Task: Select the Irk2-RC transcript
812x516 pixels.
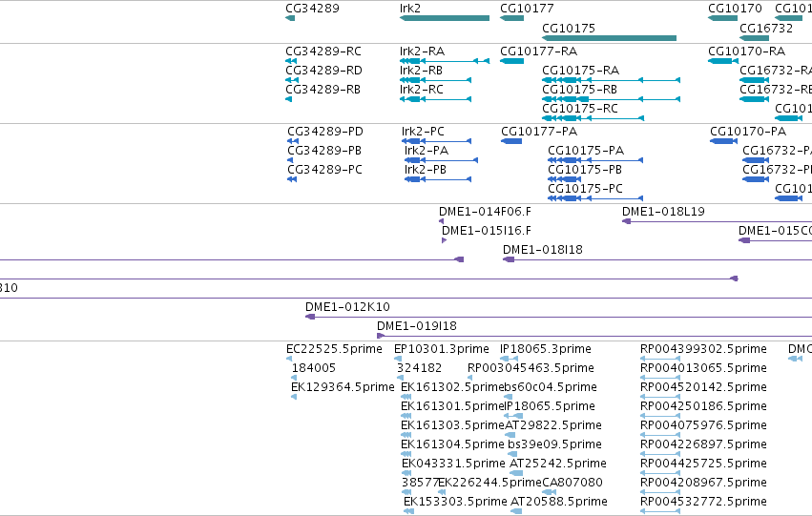Action: pyautogui.click(x=421, y=90)
